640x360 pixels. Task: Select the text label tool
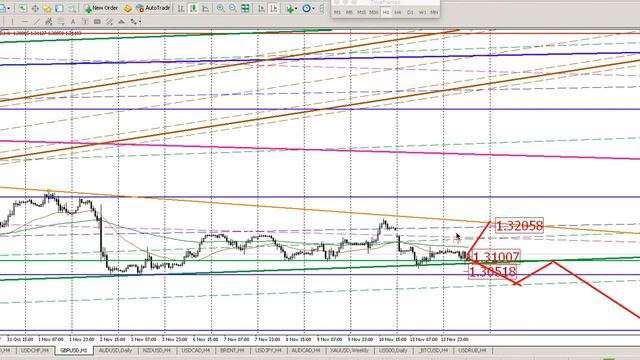[x=84, y=21]
